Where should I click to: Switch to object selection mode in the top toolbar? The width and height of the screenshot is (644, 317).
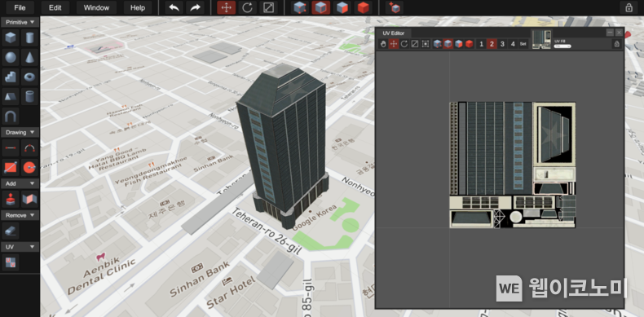click(x=363, y=8)
